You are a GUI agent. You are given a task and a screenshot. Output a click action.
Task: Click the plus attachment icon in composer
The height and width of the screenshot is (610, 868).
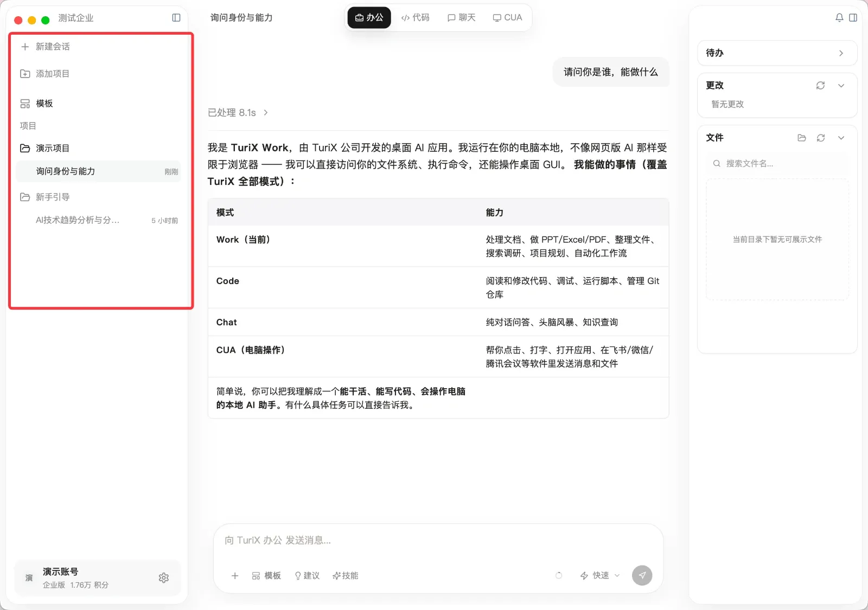235,576
